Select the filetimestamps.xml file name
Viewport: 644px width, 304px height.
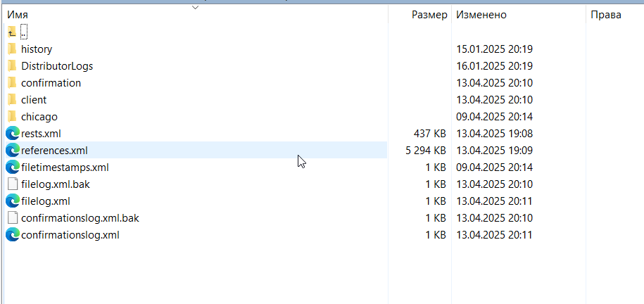click(x=65, y=167)
